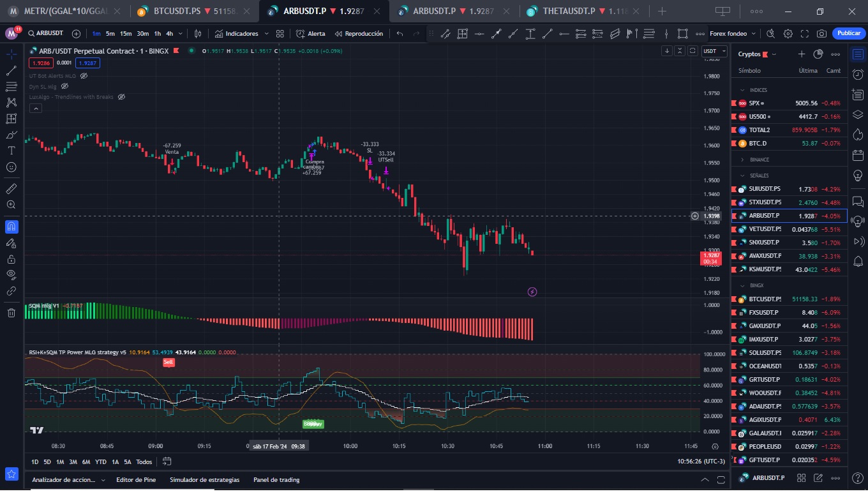Open the Forex fondeo layout dropdown

(x=733, y=34)
